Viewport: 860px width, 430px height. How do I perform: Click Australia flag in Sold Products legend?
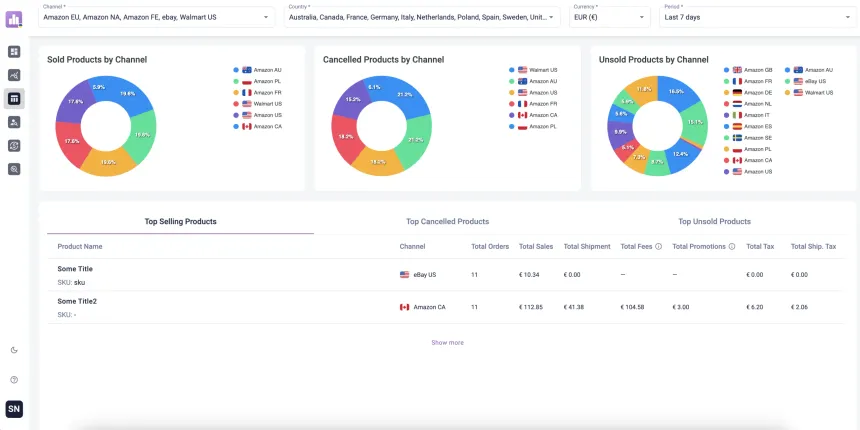tap(247, 70)
